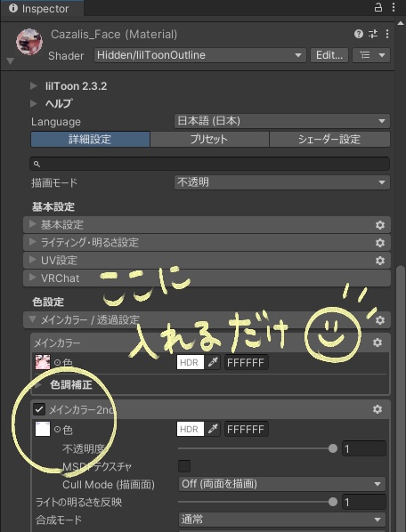Switch to the プリセット tab
Viewport: 406px width, 532px height.
click(x=209, y=139)
